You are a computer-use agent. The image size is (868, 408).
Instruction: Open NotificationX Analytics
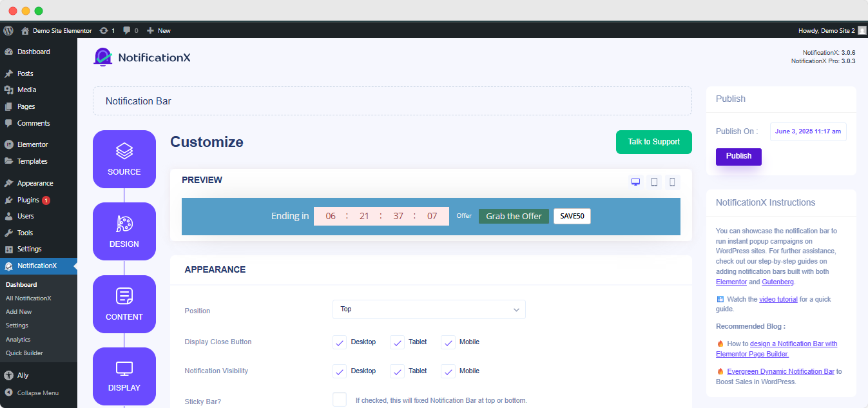point(19,339)
